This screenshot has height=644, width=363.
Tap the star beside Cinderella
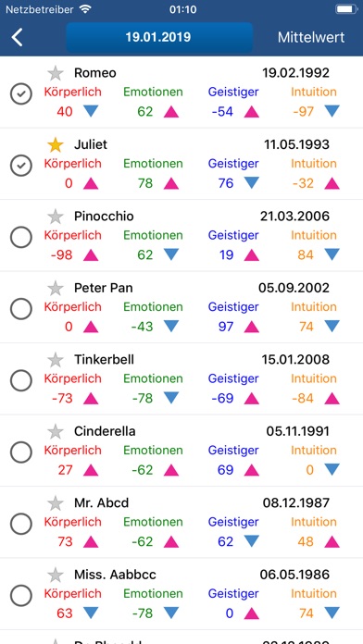(55, 431)
